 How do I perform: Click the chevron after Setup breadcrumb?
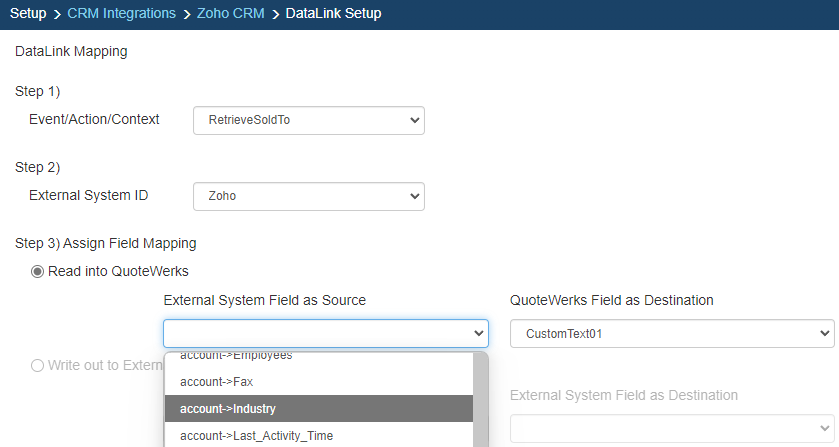point(57,14)
